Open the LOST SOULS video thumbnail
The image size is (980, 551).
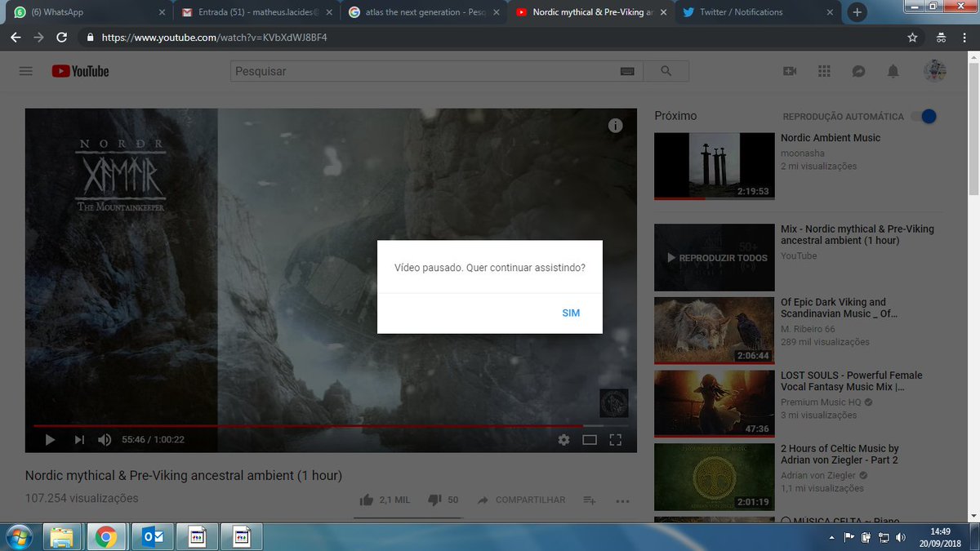tap(714, 404)
